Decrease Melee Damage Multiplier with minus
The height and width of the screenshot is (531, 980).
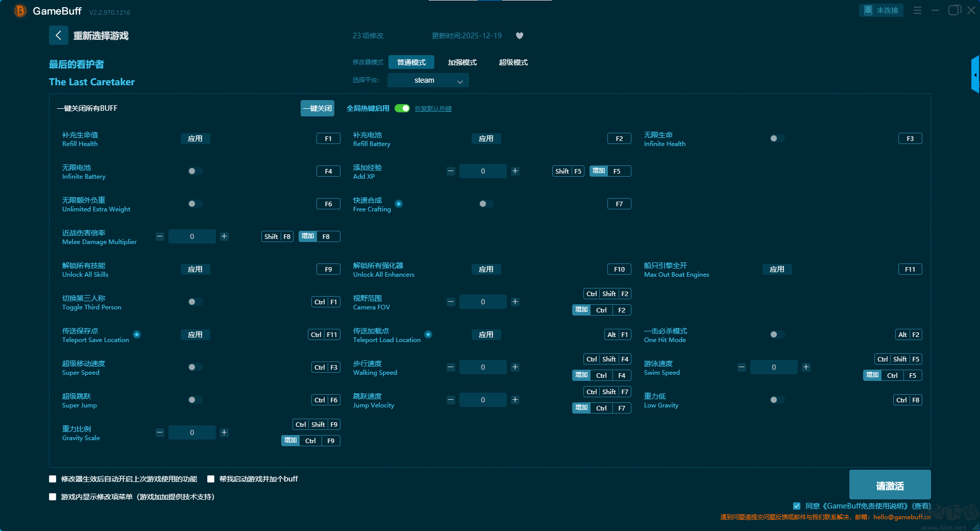(x=160, y=236)
